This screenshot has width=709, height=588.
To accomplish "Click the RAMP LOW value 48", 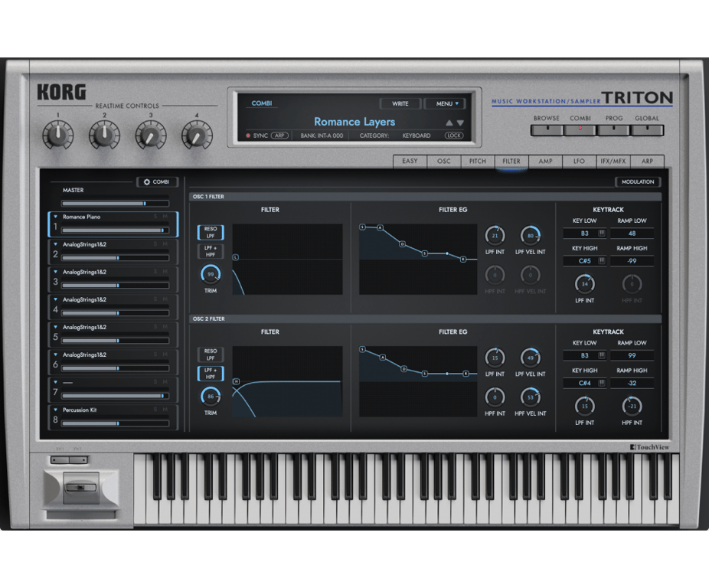I will 632,234.
